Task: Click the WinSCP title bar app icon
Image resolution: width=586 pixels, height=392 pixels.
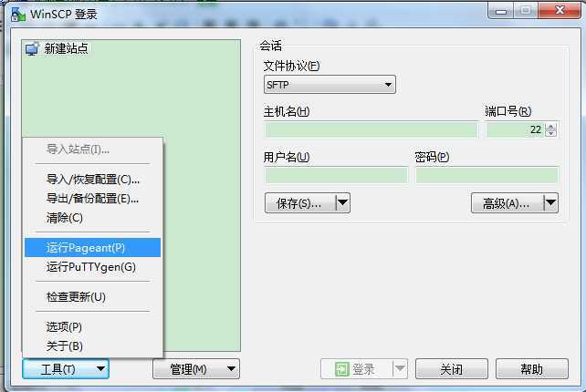Action: [x=18, y=15]
